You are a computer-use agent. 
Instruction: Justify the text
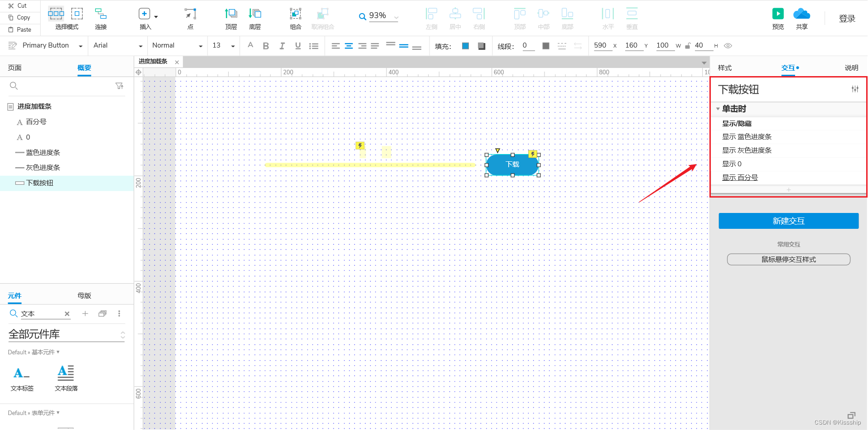[x=375, y=46]
